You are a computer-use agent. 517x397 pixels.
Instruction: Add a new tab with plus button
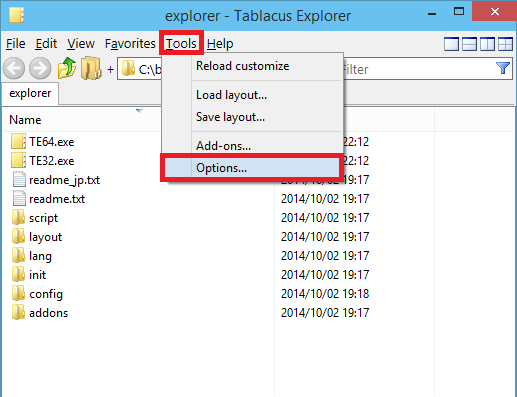point(110,69)
